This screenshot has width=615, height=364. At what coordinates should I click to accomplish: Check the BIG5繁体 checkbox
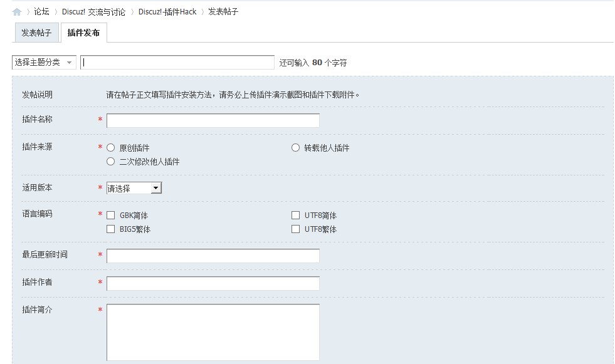coord(110,229)
